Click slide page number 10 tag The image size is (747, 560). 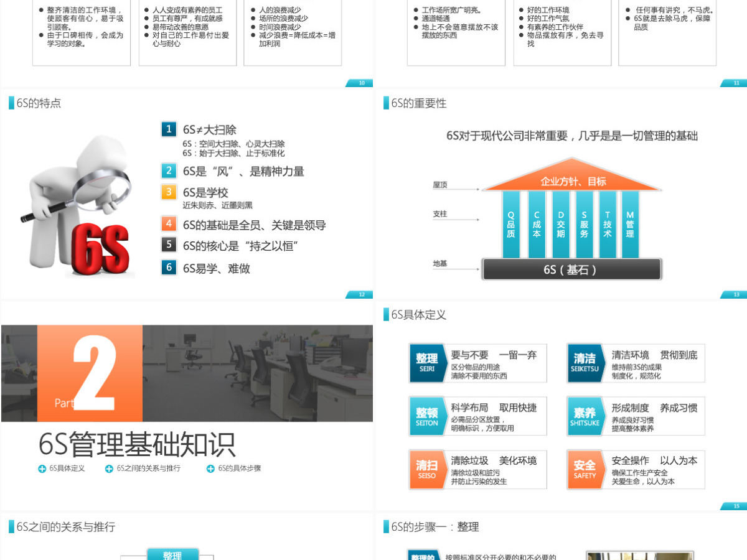pyautogui.click(x=360, y=83)
